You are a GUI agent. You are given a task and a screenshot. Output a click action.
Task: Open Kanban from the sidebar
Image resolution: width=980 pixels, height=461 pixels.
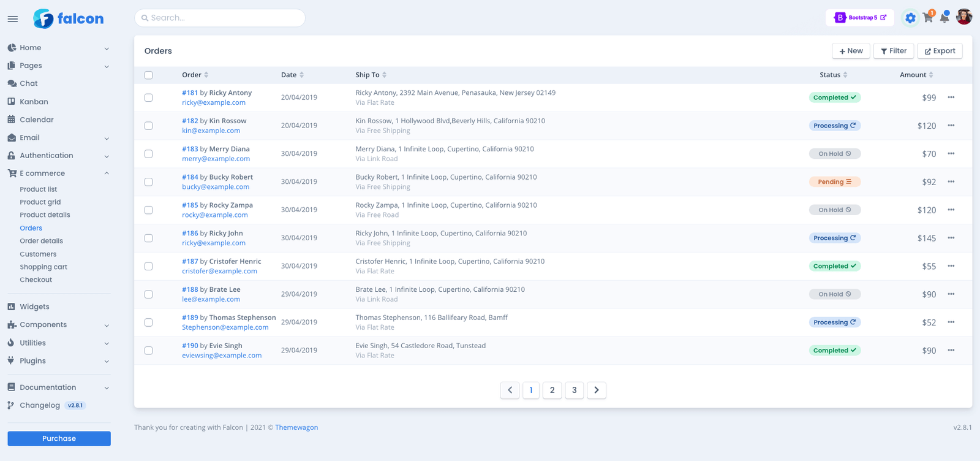point(34,102)
